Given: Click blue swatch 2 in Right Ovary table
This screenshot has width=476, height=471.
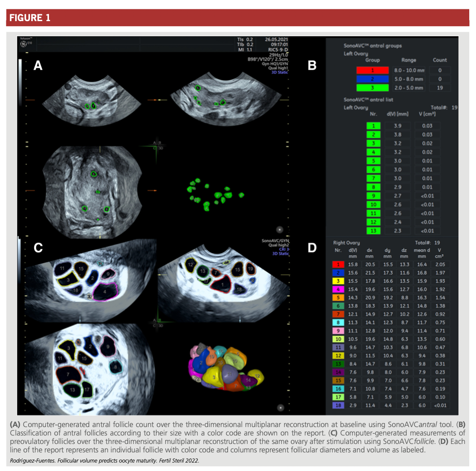Looking at the screenshot, I should (338, 273).
